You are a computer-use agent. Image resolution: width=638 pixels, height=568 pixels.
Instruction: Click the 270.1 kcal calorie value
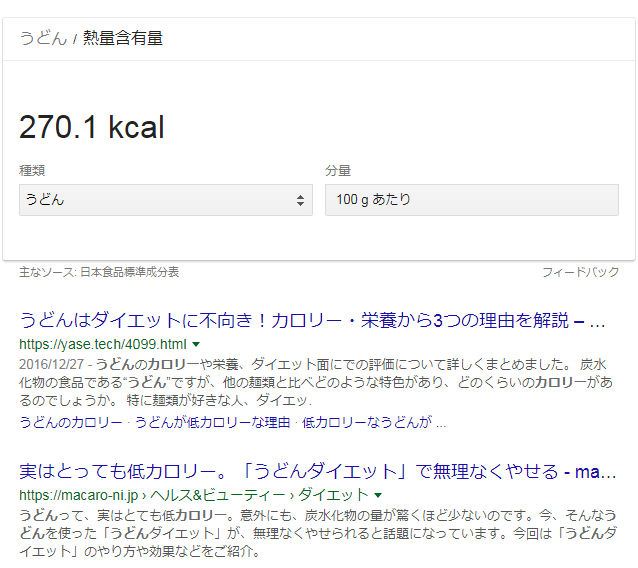pos(92,127)
